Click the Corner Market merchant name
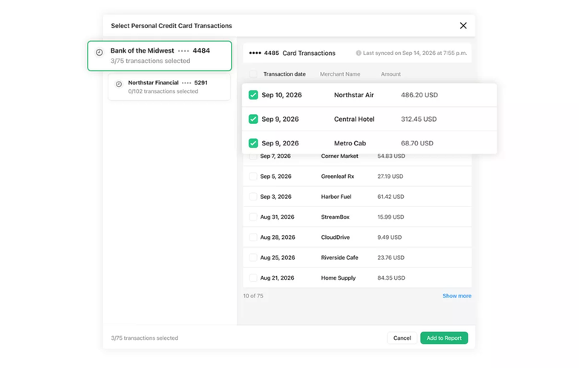The width and height of the screenshot is (588, 368). coord(339,157)
